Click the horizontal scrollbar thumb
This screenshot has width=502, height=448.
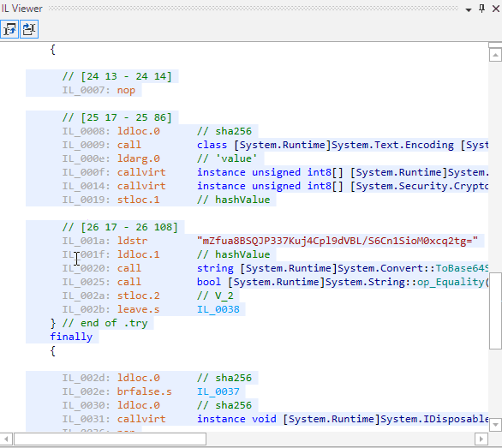point(111,439)
